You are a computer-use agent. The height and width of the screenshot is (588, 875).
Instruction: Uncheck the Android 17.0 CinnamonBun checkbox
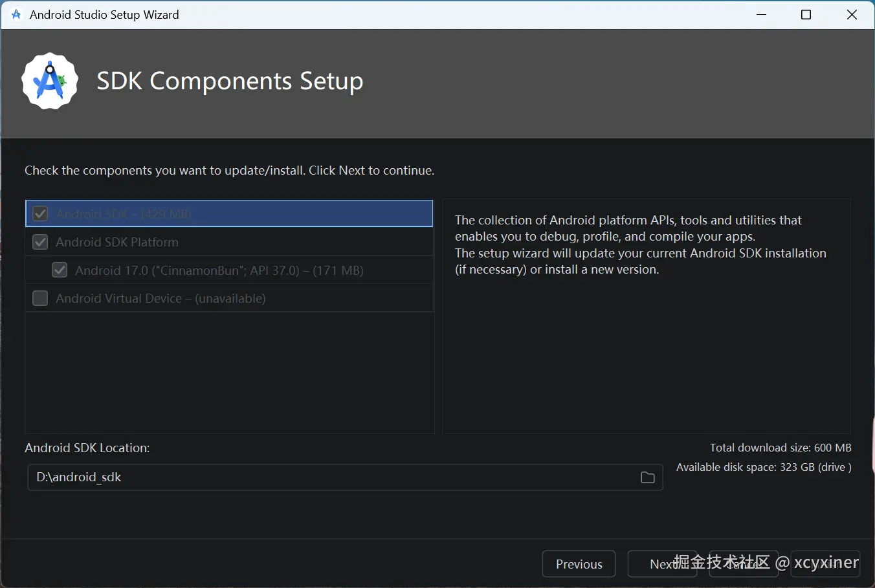[60, 270]
